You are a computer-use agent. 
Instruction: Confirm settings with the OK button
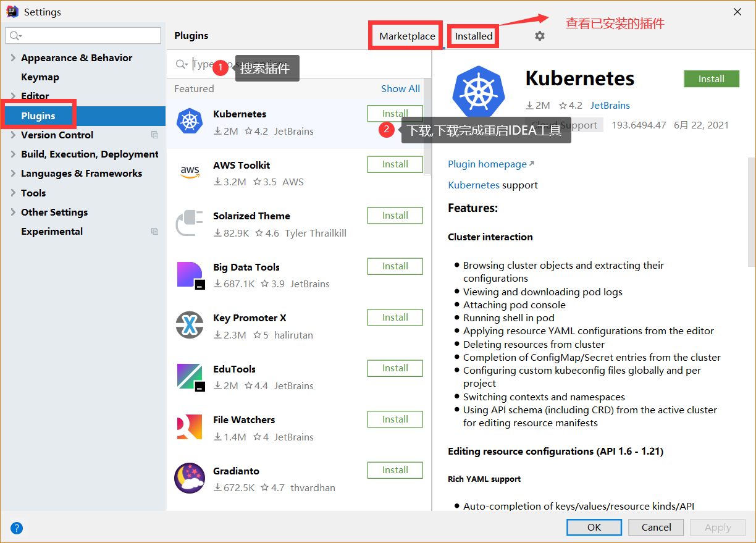point(594,527)
